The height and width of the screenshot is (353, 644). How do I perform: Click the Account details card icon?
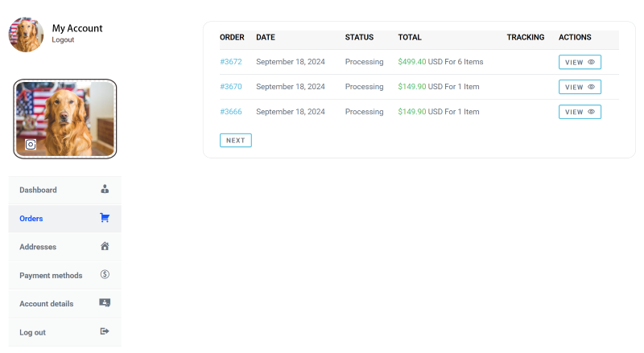pos(105,303)
